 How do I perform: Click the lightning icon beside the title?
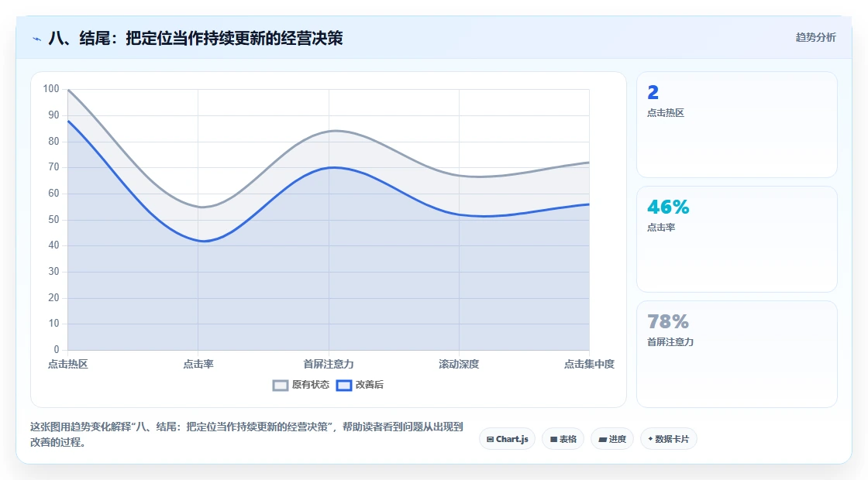(37, 39)
